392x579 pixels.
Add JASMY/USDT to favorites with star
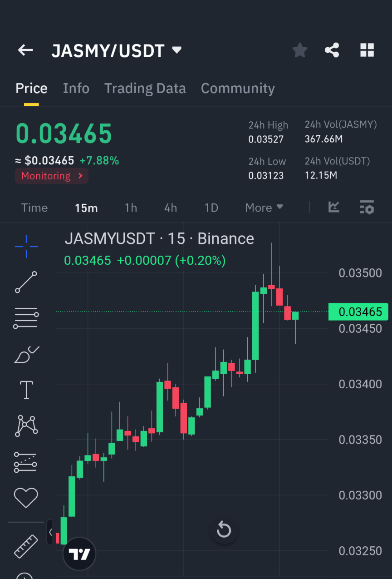coord(299,50)
